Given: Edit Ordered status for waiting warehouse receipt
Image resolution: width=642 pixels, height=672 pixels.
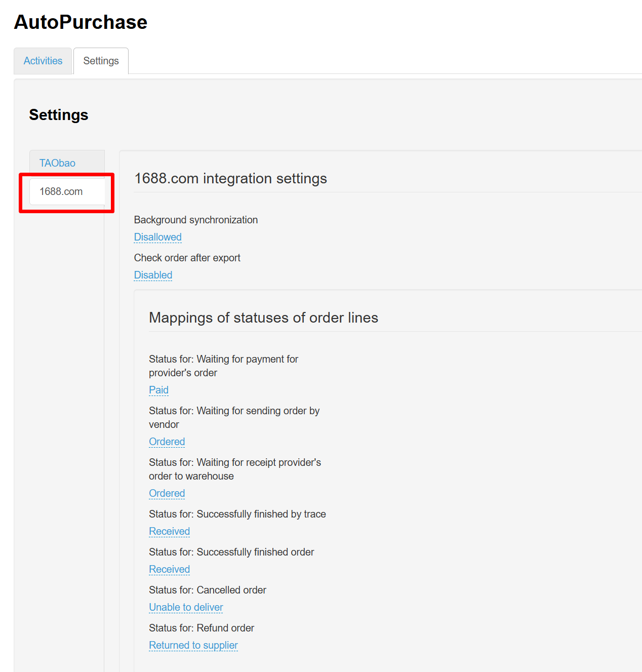Looking at the screenshot, I should click(167, 493).
